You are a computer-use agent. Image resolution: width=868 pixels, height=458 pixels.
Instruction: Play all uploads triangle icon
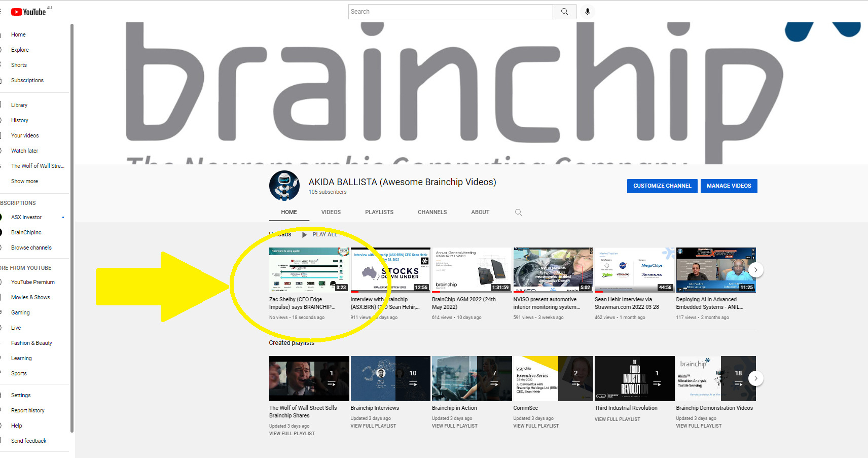pos(304,235)
